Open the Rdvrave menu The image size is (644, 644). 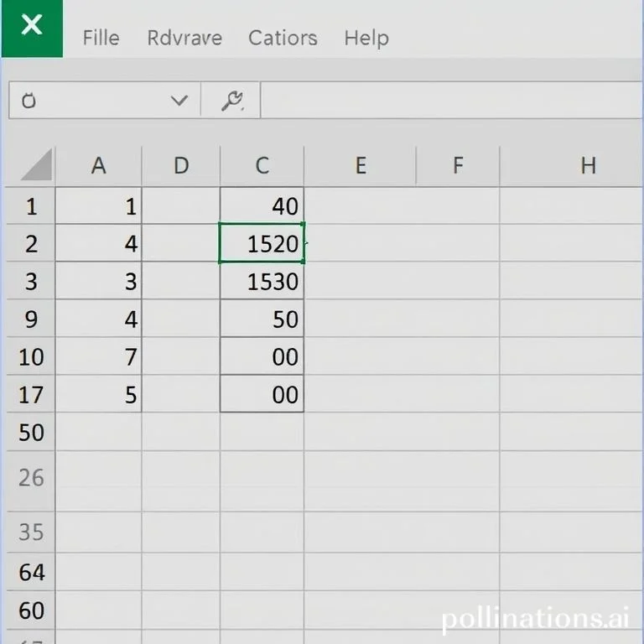[184, 39]
